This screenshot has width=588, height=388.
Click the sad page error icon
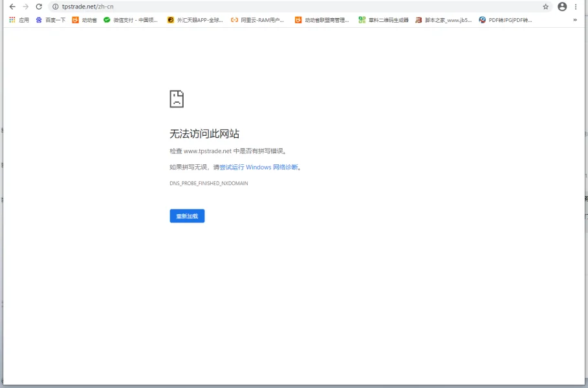(177, 99)
